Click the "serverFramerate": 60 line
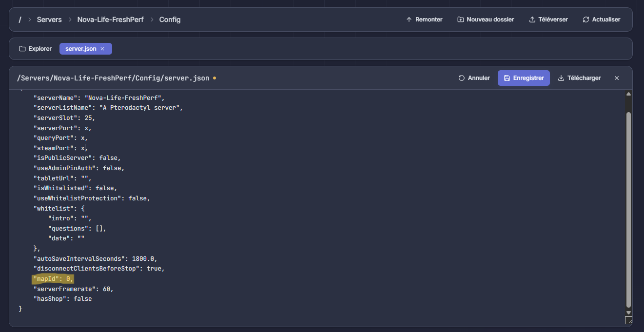This screenshot has height=332, width=644. (74, 289)
